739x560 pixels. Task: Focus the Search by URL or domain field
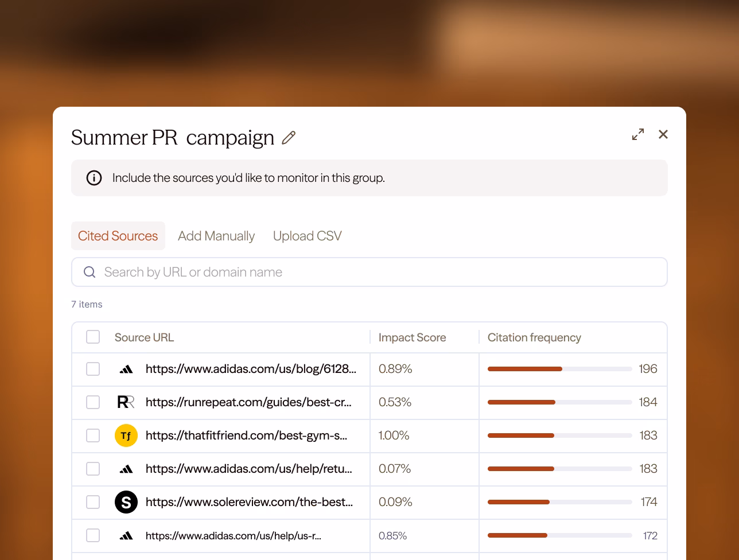(x=369, y=272)
